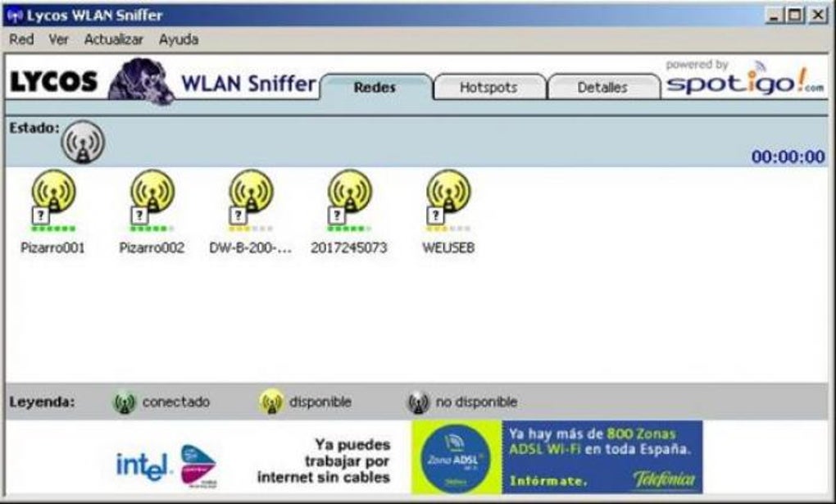Click the Telefónica logo in the ad

pyautogui.click(x=665, y=479)
